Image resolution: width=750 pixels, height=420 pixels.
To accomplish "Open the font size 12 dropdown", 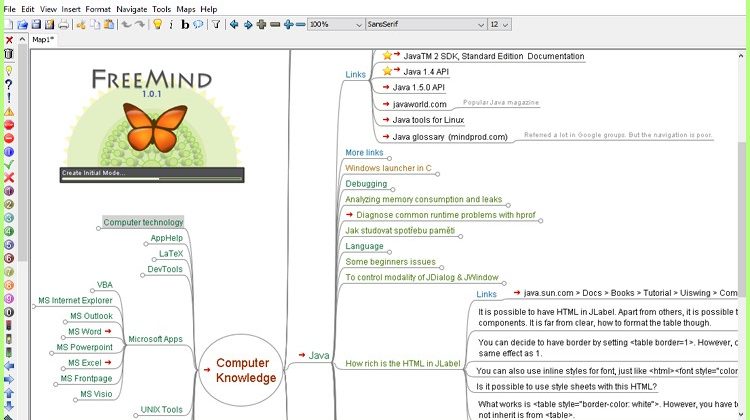I will click(x=499, y=24).
